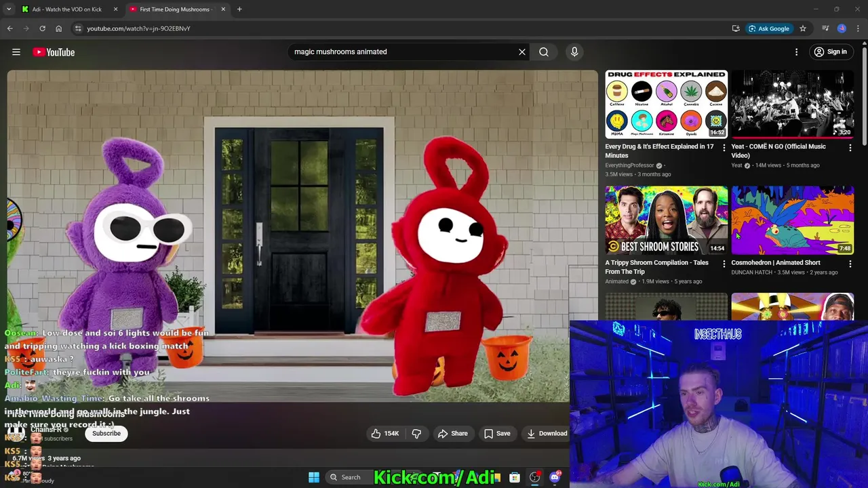Click the page vertical scrollbar

point(864,95)
